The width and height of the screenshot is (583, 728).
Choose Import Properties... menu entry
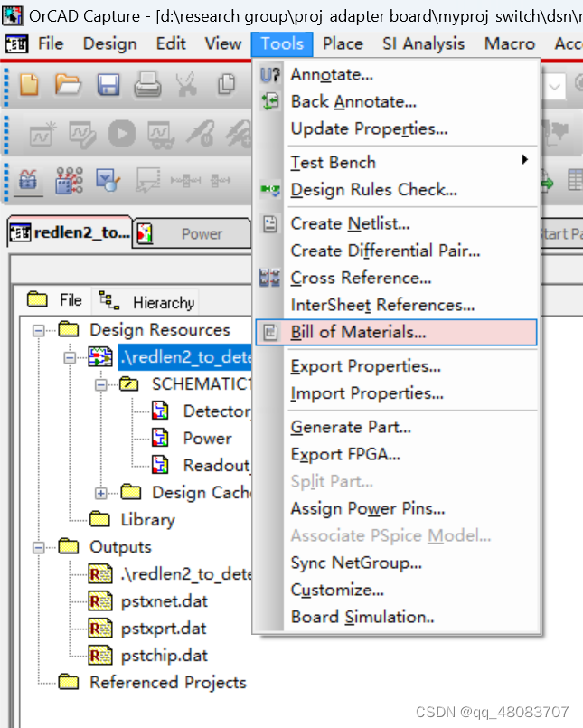point(397,393)
